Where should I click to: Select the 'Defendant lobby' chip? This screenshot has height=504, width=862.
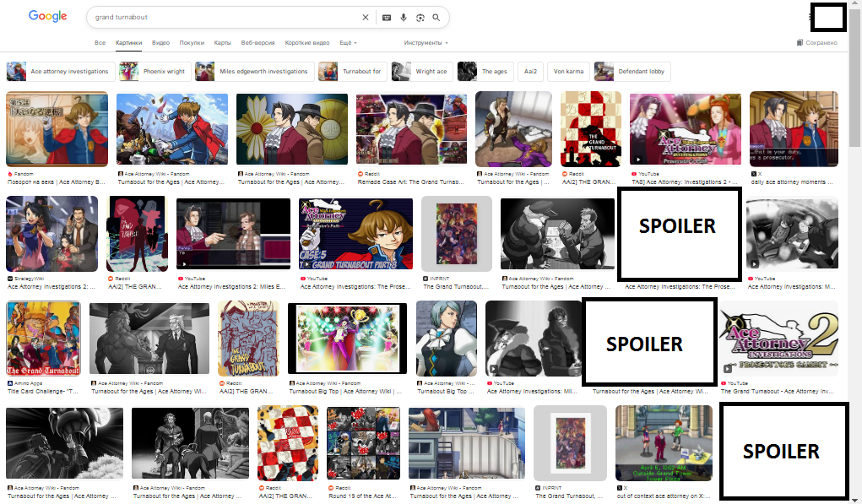tap(632, 72)
